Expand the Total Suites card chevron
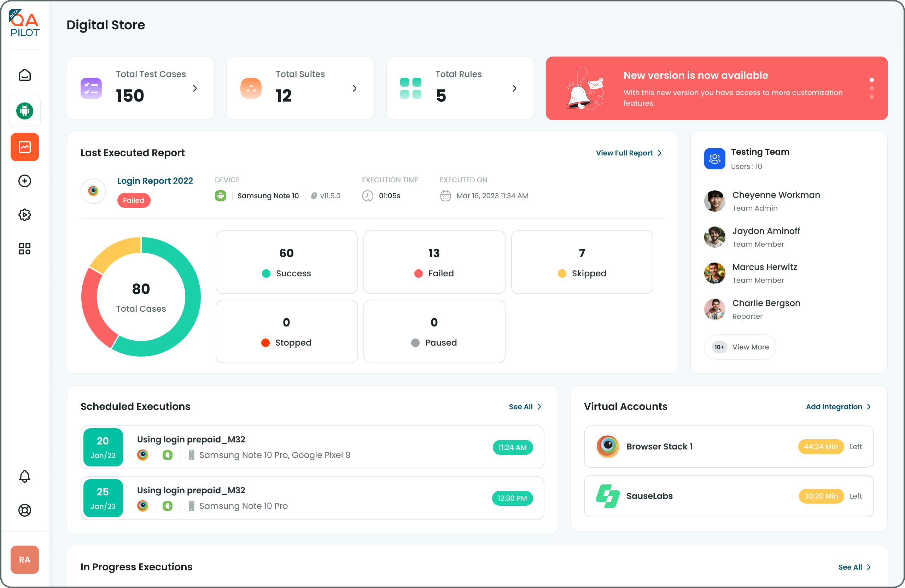 click(355, 89)
